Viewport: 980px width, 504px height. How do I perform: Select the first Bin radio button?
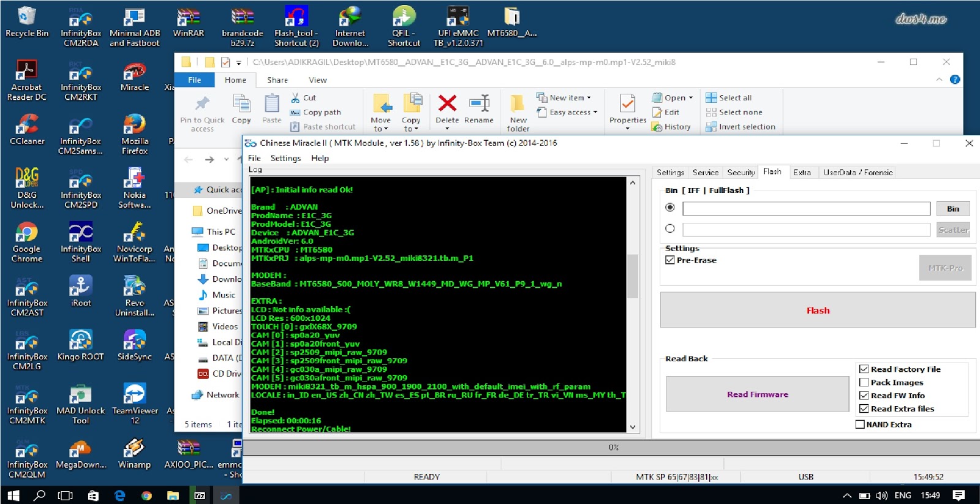(670, 208)
